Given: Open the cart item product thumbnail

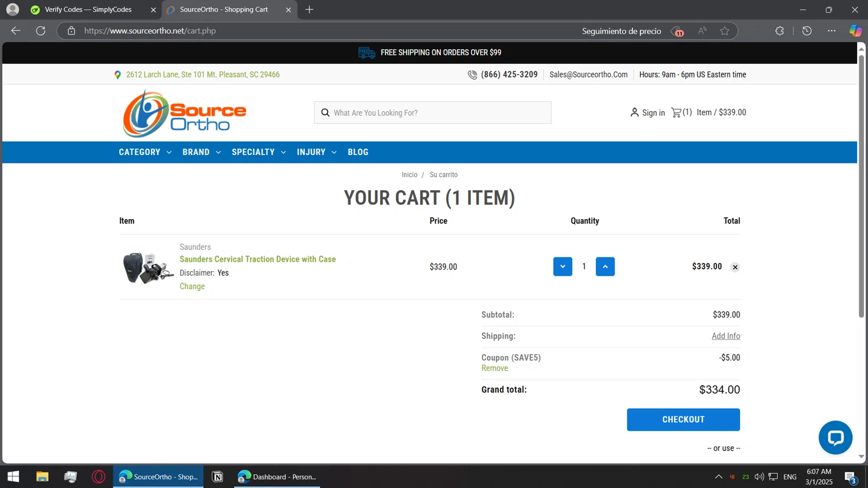Looking at the screenshot, I should pyautogui.click(x=148, y=267).
